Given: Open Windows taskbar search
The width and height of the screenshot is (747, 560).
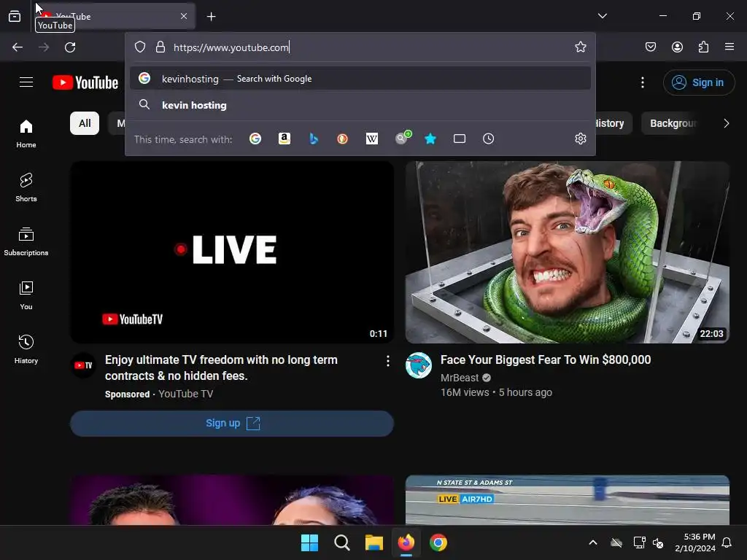Looking at the screenshot, I should [x=341, y=542].
